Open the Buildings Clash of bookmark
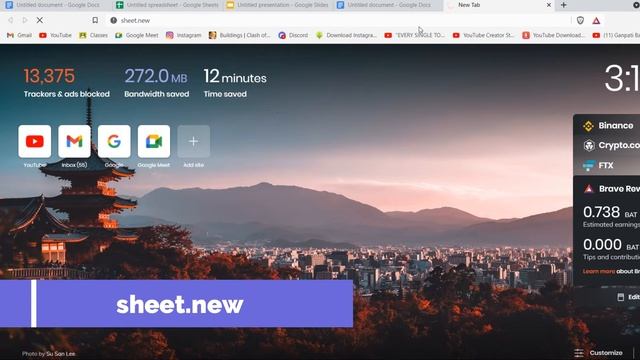The image size is (640, 360). (240, 36)
